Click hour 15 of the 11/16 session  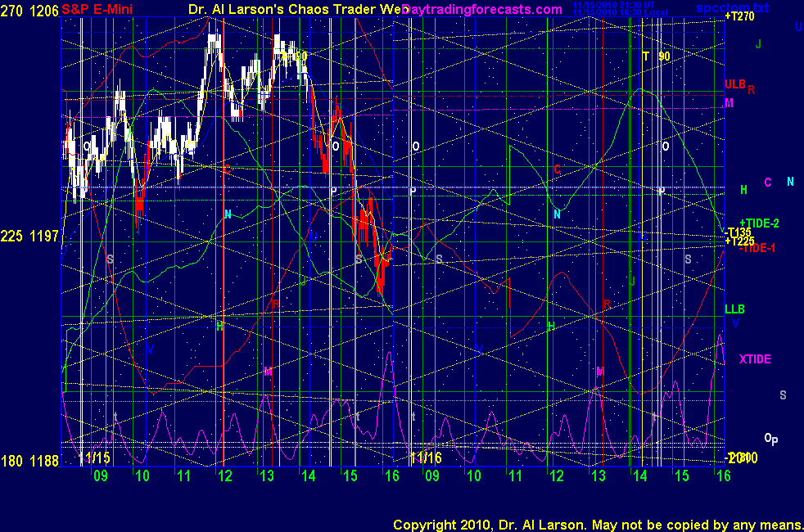[x=681, y=476]
